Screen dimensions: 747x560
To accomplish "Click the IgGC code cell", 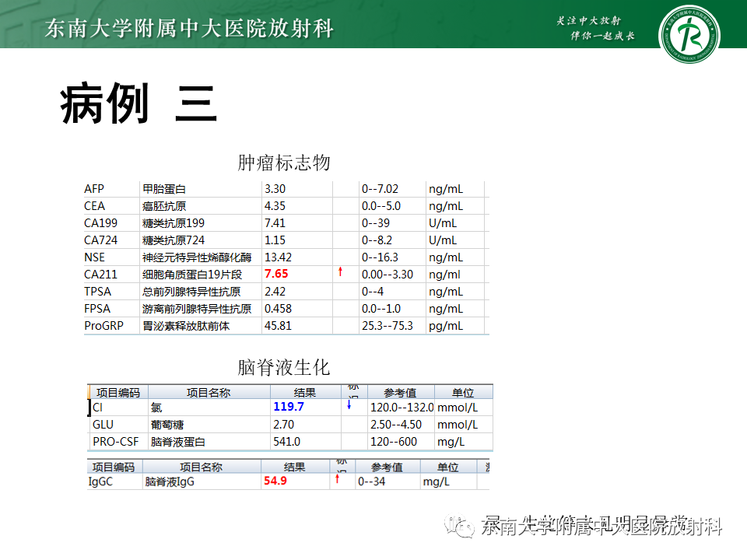I will (x=100, y=482).
